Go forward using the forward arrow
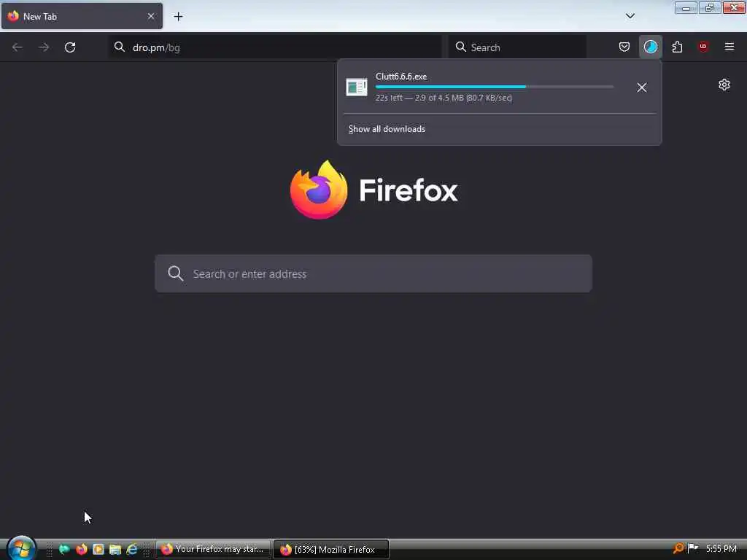Image resolution: width=747 pixels, height=560 pixels. [x=44, y=47]
